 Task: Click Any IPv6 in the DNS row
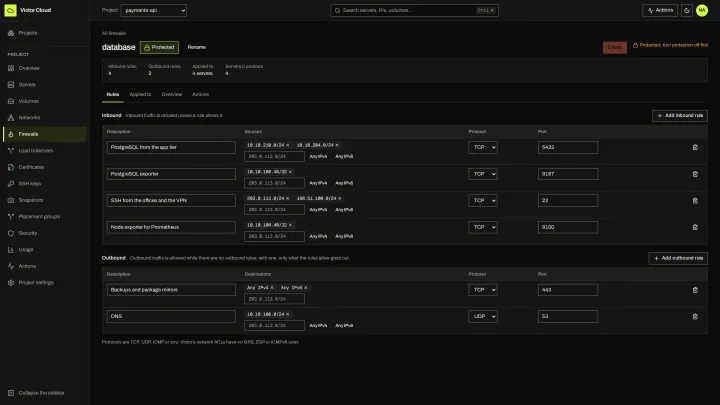click(344, 326)
